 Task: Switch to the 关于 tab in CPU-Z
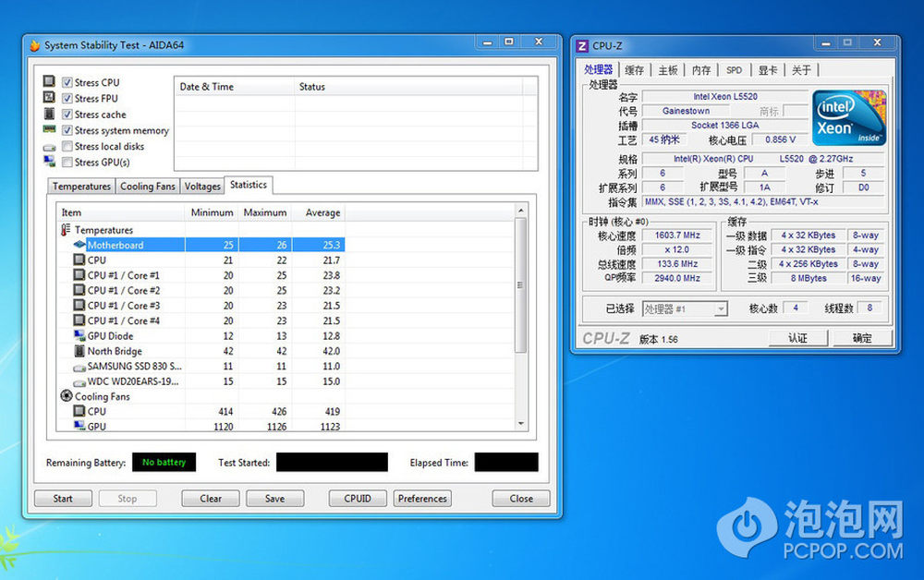[801, 70]
